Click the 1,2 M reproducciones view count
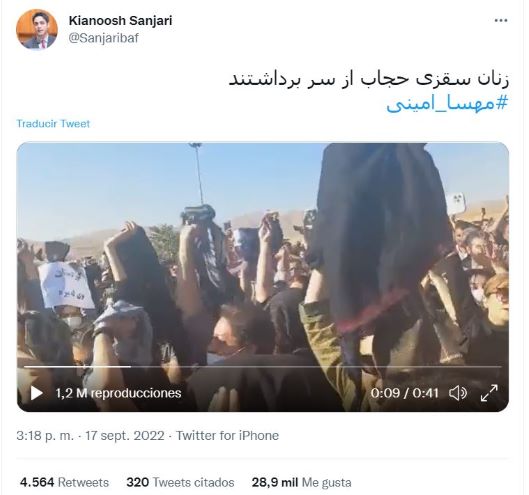 click(x=118, y=393)
